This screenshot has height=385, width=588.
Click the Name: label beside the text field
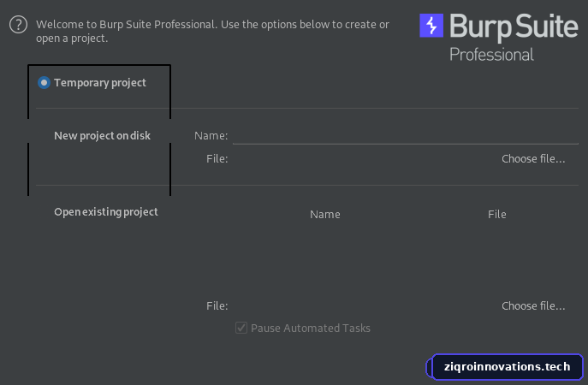click(211, 135)
